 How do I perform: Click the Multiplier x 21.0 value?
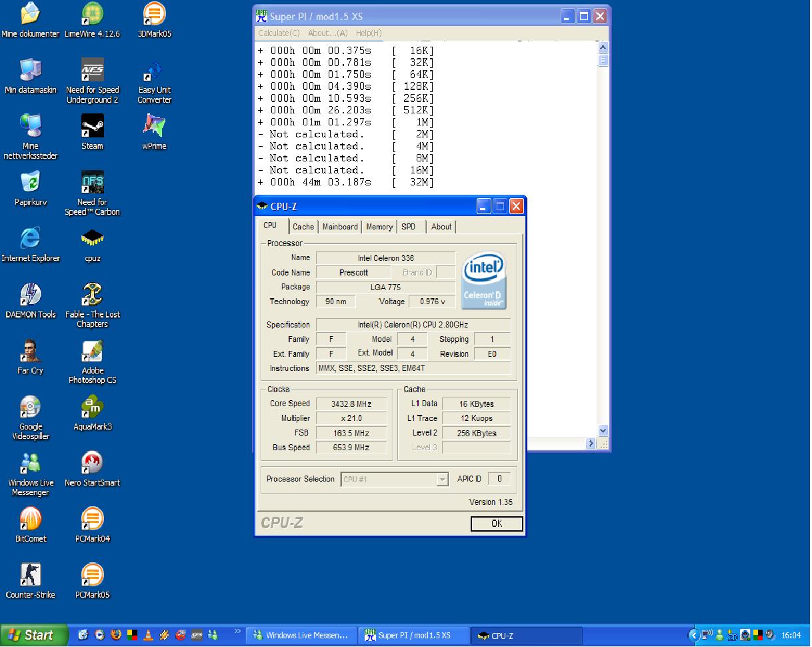click(351, 418)
